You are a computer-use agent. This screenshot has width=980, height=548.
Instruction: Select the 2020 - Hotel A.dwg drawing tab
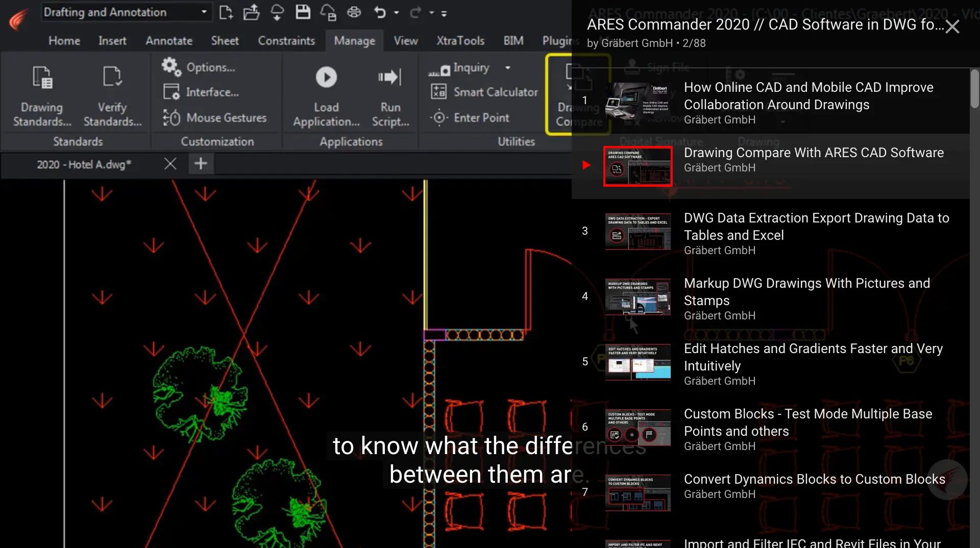(84, 164)
